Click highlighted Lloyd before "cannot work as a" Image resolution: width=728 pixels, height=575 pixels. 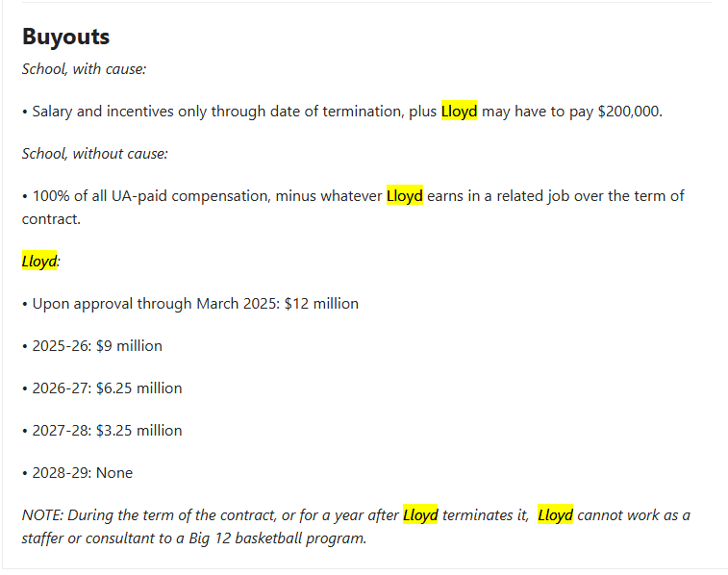555,515
